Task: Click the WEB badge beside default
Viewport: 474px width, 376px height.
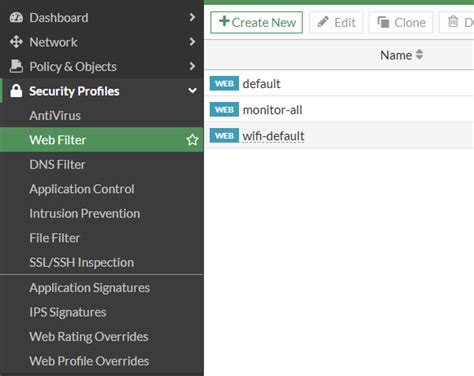Action: coord(224,83)
